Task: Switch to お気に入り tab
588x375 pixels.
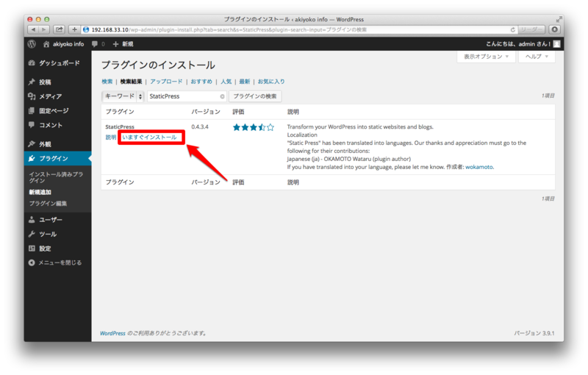Action: (x=271, y=82)
